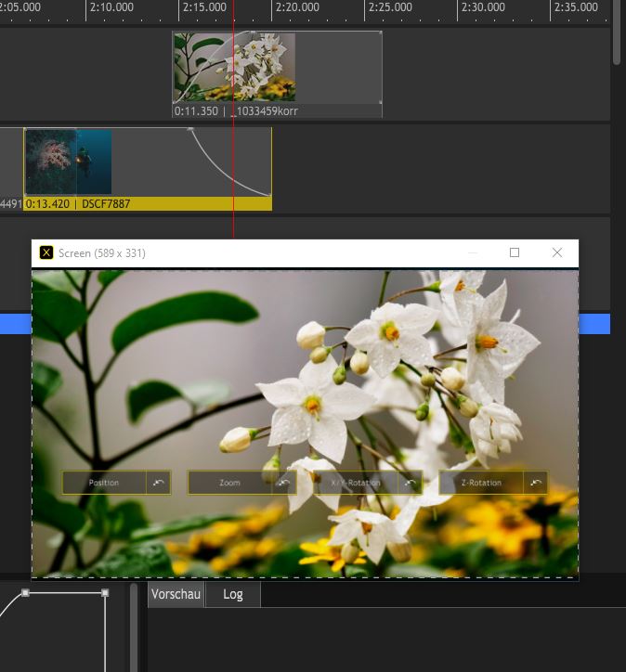
Task: Select the flower clip thumbnail on timeline
Action: pos(234,67)
